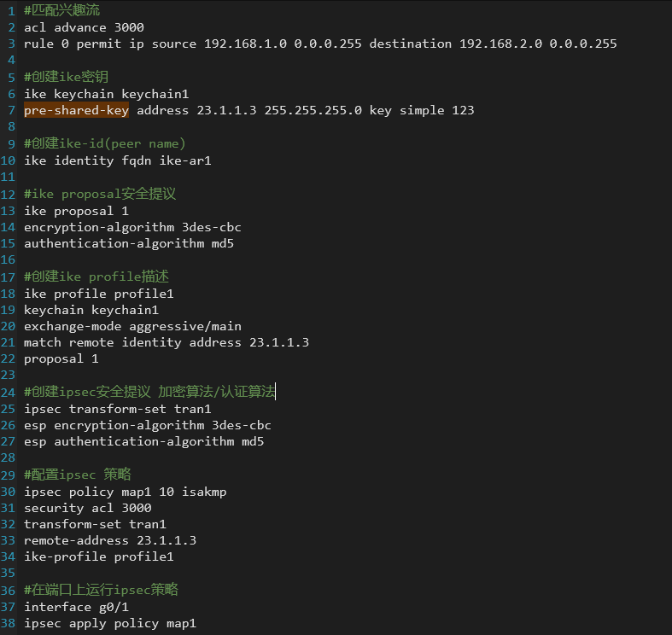Click the "interface g0/1" line
The width and height of the screenshot is (672, 635).
tap(76, 608)
